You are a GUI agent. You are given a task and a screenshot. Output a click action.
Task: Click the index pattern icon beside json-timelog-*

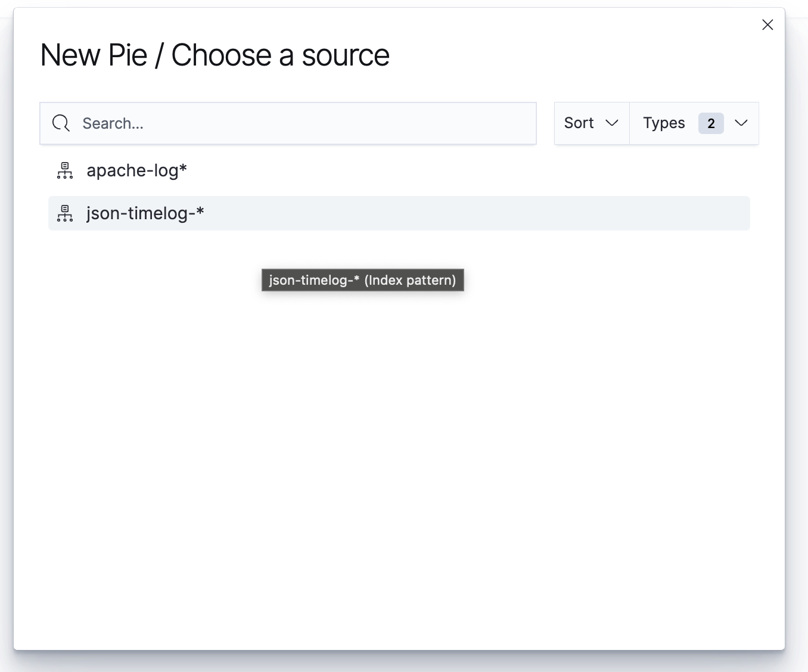click(65, 213)
